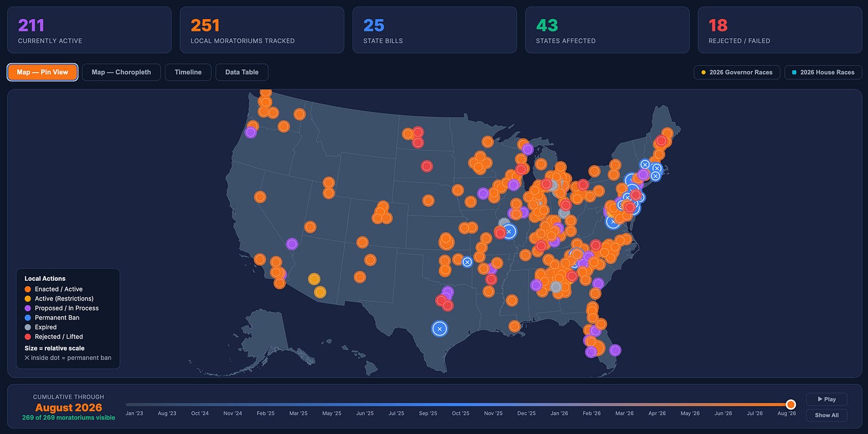Jump timeline to Mar '26 marker
Viewport: 868px width, 434px height.
pyautogui.click(x=624, y=413)
